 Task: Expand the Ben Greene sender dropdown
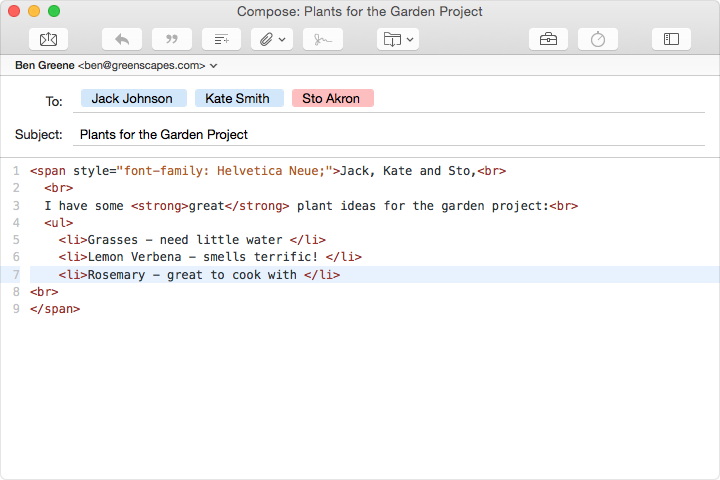[x=214, y=65]
